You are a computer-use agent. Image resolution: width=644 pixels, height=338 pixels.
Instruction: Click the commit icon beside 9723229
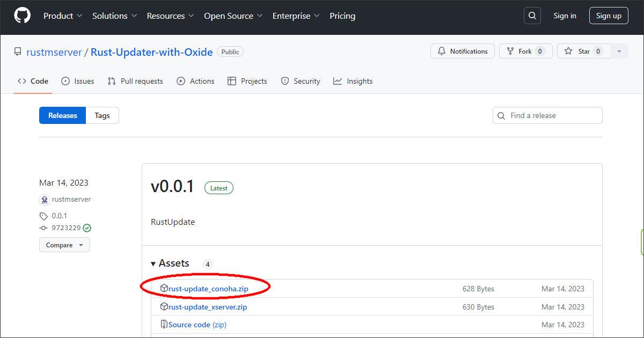(x=43, y=228)
